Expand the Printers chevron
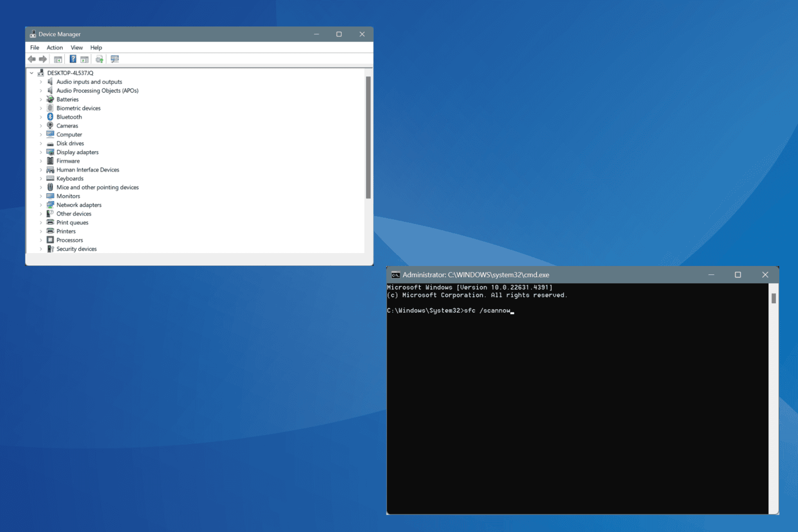 coord(41,231)
